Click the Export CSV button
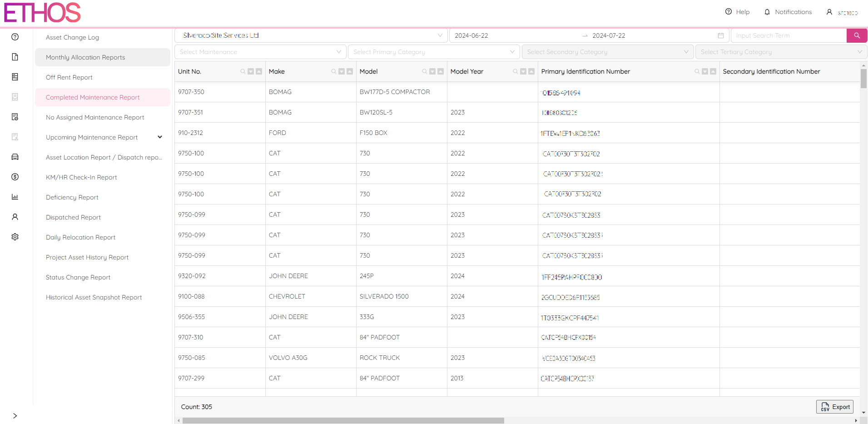868x424 pixels. pyautogui.click(x=835, y=407)
